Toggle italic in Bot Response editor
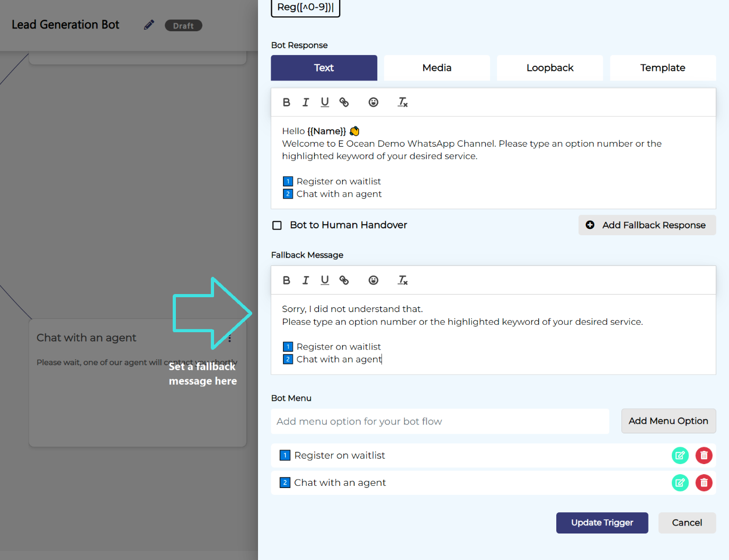Screen dimensions: 729x560 [x=306, y=102]
